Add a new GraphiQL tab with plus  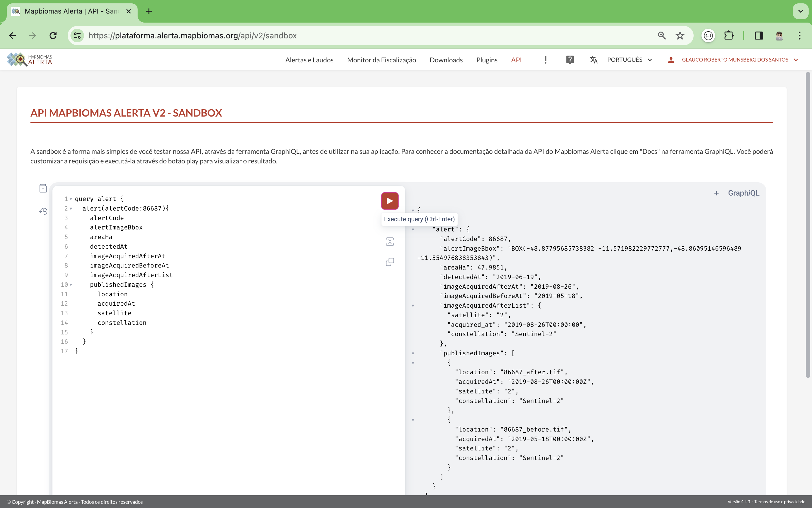coord(716,193)
